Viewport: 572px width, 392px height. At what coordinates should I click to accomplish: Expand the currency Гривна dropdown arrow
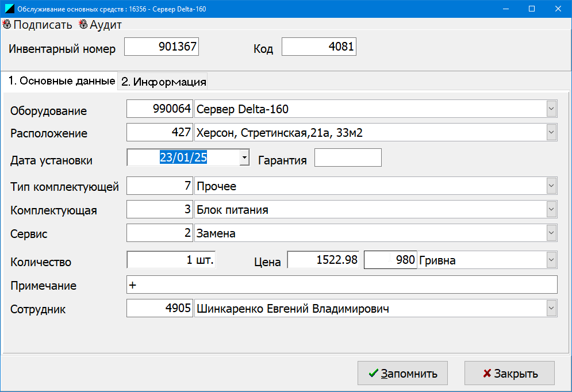[x=551, y=260]
